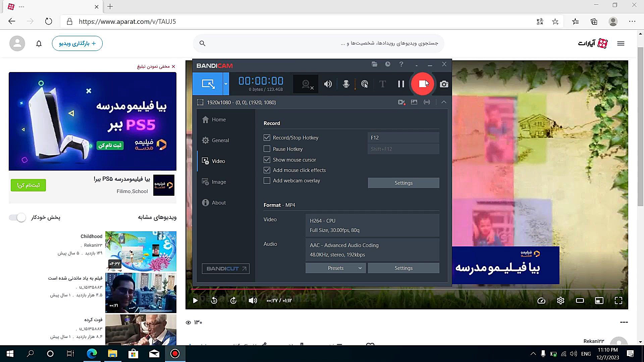Enable Pause Hotkey checkbox
Viewport: 644px width, 362px height.
point(267,149)
